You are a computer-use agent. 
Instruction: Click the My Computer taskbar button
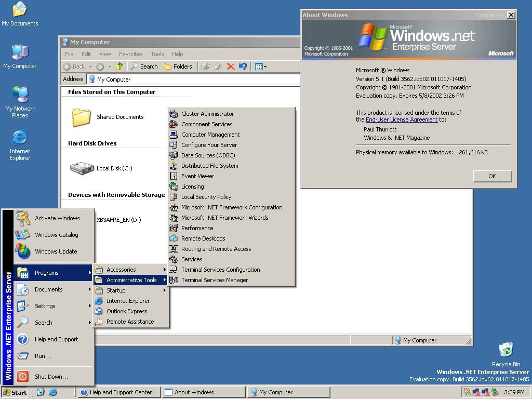(289, 392)
